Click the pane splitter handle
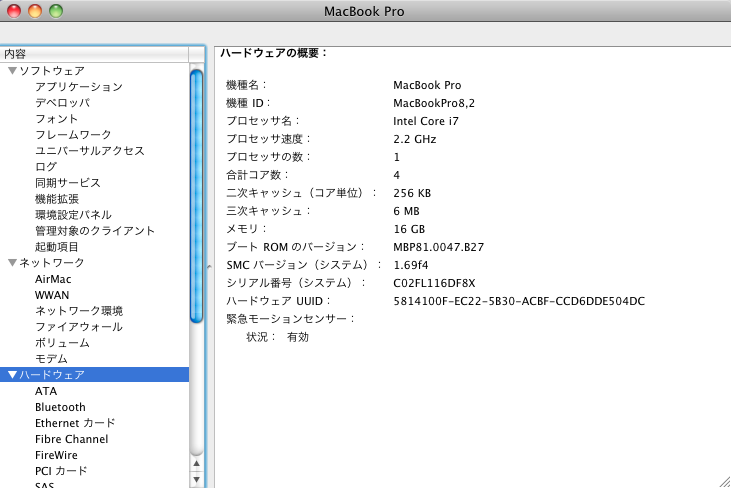 209,267
